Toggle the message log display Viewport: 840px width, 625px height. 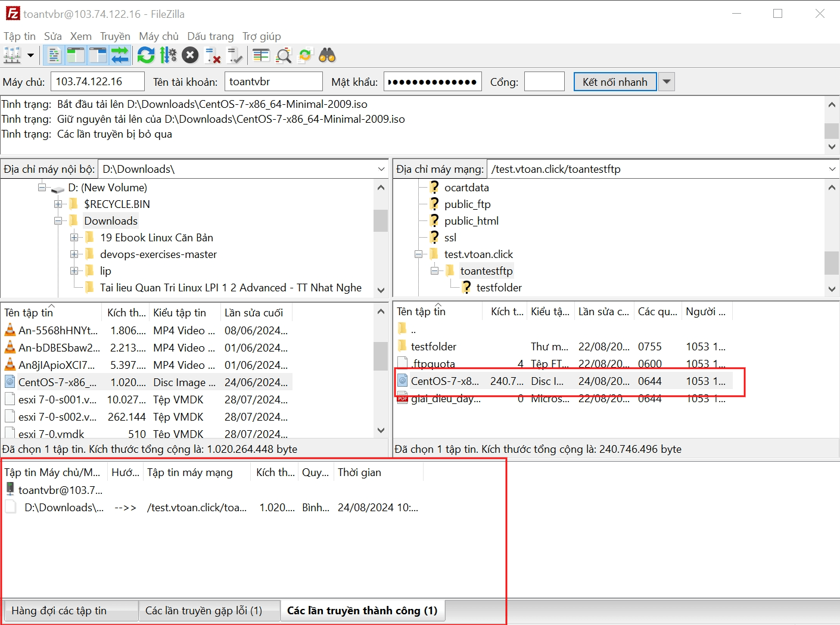click(x=54, y=55)
